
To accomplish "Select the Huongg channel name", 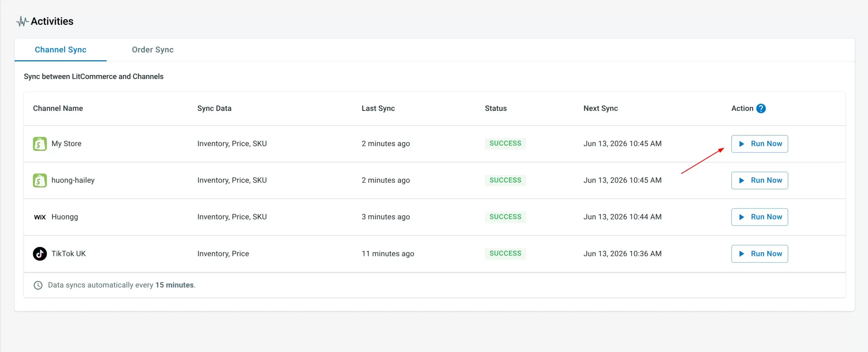I will [x=65, y=217].
